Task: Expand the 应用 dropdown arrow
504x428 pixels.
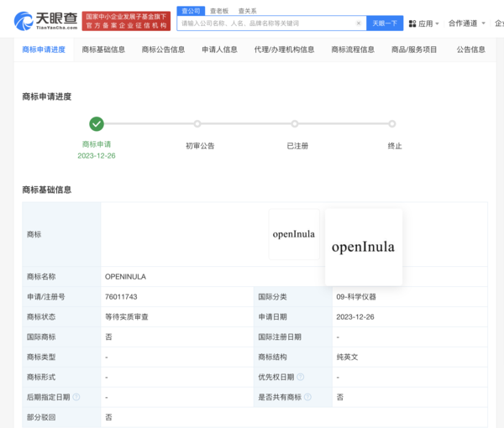Action: pyautogui.click(x=437, y=23)
